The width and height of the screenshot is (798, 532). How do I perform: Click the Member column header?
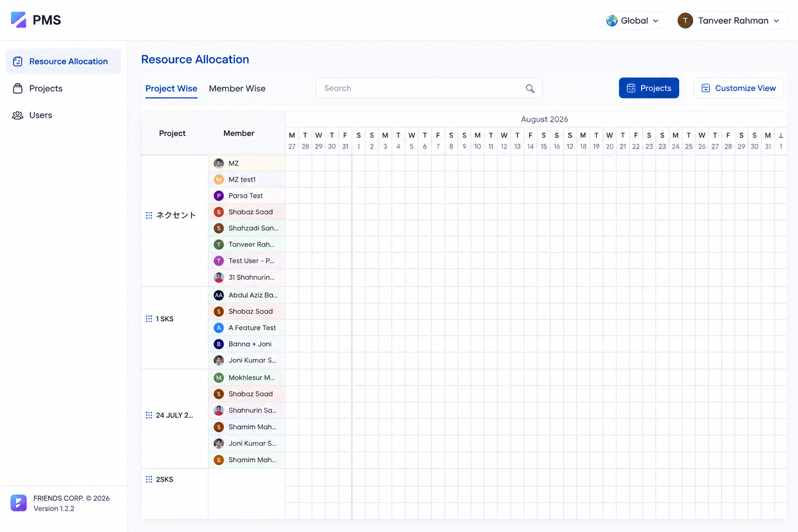pos(238,133)
